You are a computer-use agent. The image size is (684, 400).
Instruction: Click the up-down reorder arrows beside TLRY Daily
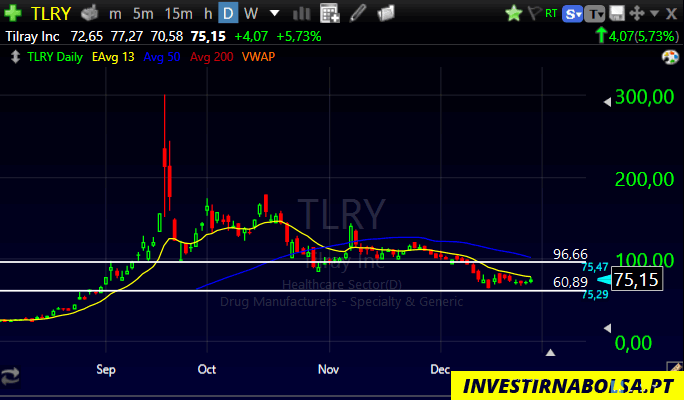(x=15, y=57)
